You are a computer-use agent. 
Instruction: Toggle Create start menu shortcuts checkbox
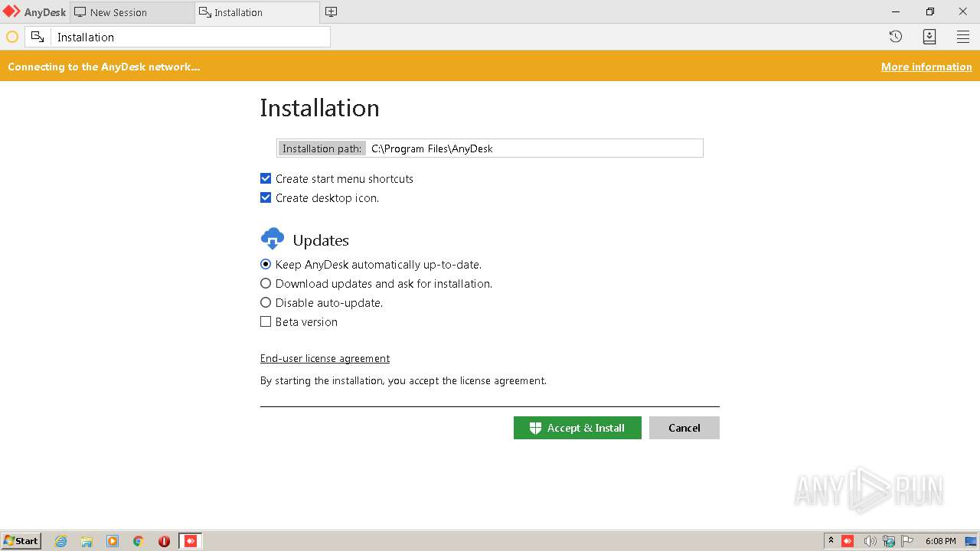coord(266,178)
